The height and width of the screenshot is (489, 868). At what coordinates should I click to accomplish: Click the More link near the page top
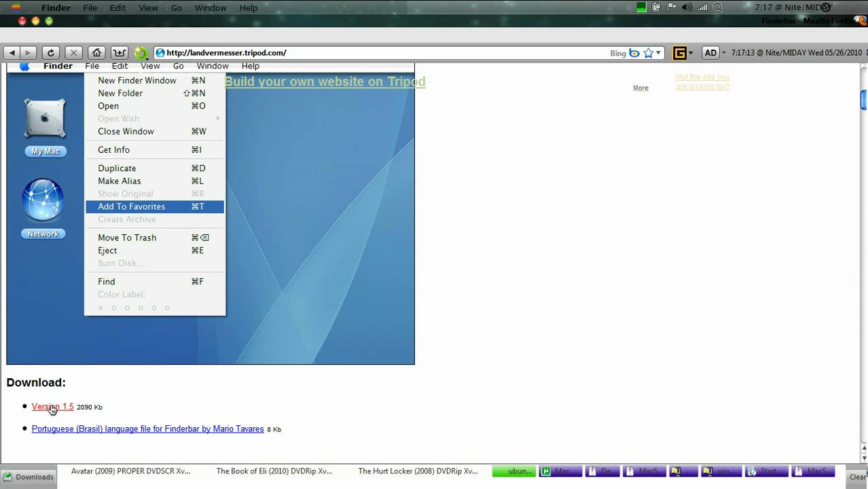click(x=640, y=88)
